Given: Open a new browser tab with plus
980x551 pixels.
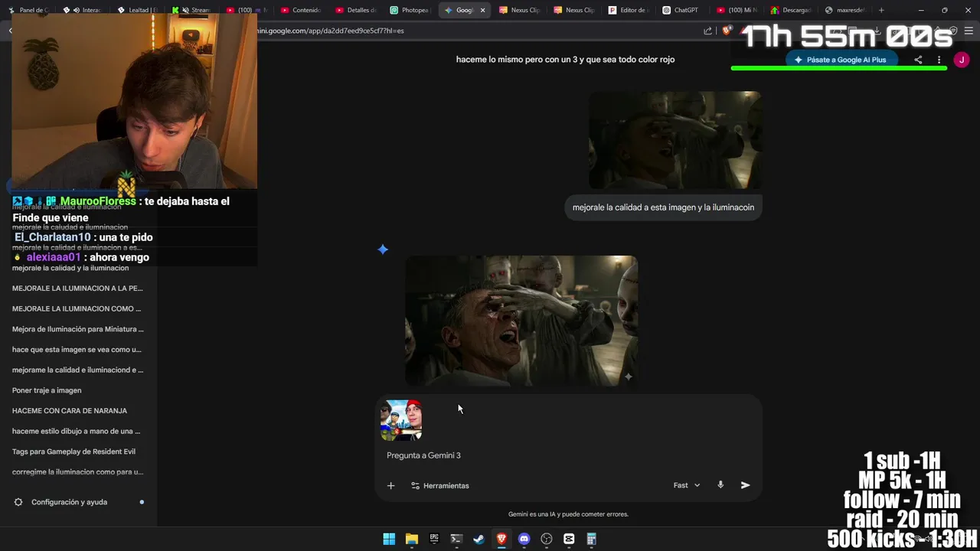Looking at the screenshot, I should (x=881, y=10).
